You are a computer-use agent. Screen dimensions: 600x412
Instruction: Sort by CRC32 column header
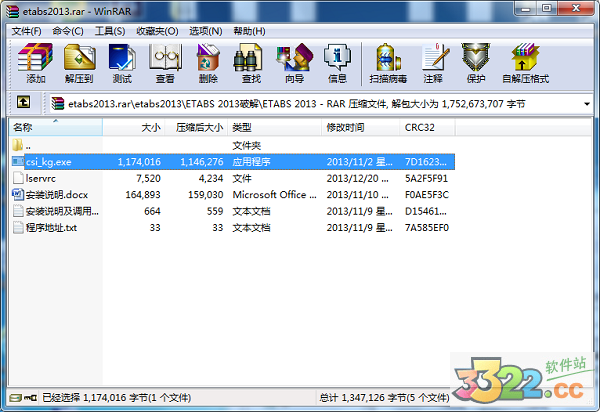click(x=427, y=127)
